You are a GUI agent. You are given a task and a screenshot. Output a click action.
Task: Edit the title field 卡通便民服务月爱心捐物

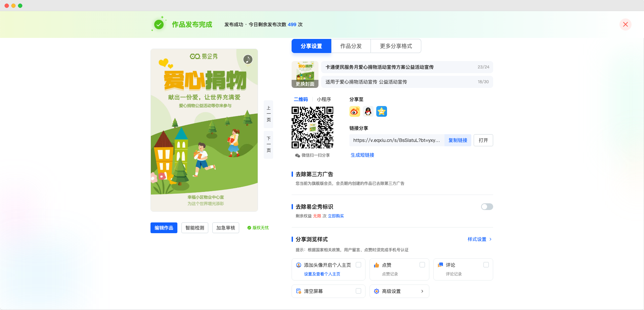point(407,67)
